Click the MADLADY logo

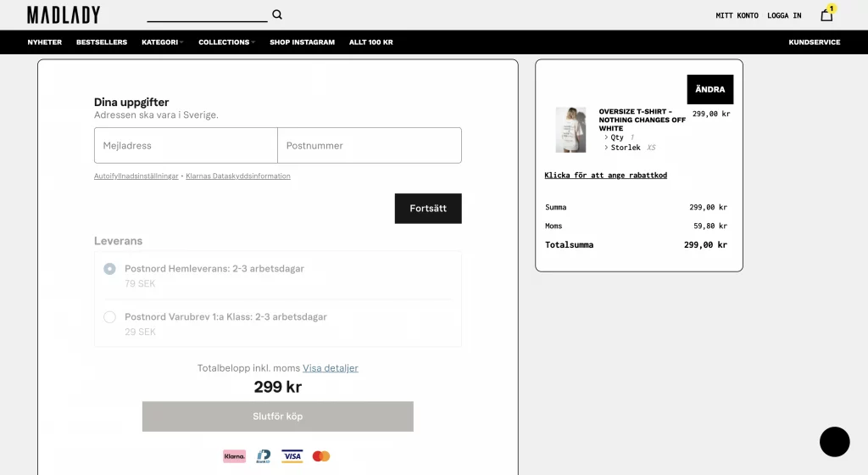[x=64, y=14]
